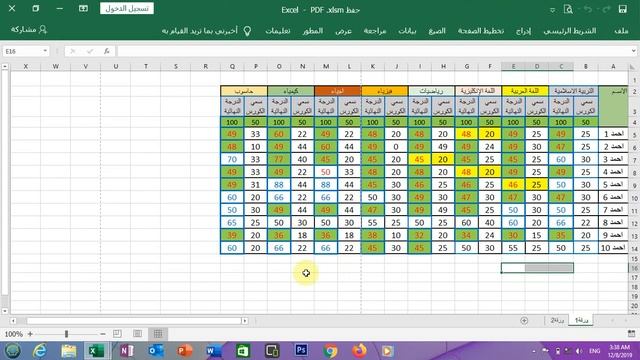
Task: Click the Enter checkmark in formula bar
Action: pyautogui.click(x=90, y=51)
